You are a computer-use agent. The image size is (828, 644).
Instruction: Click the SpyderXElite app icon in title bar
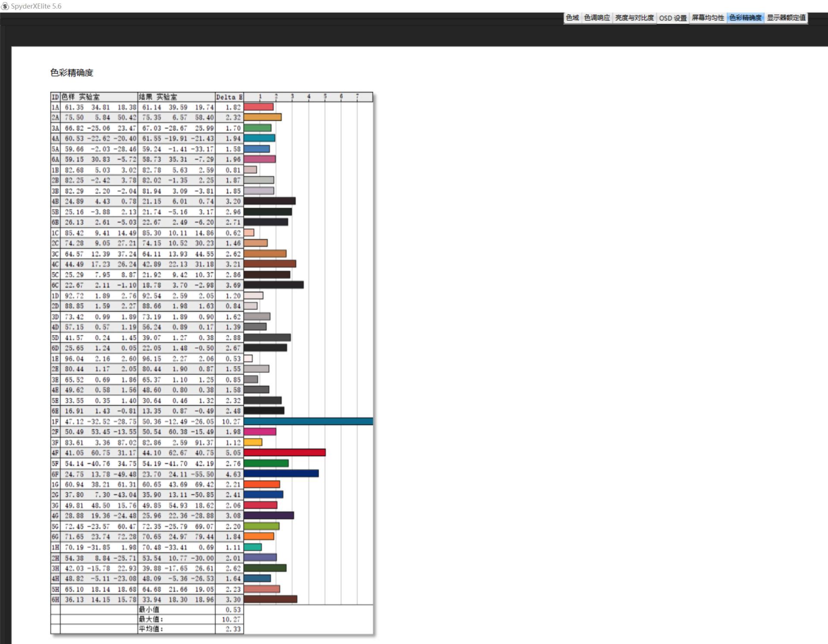tap(5, 6)
